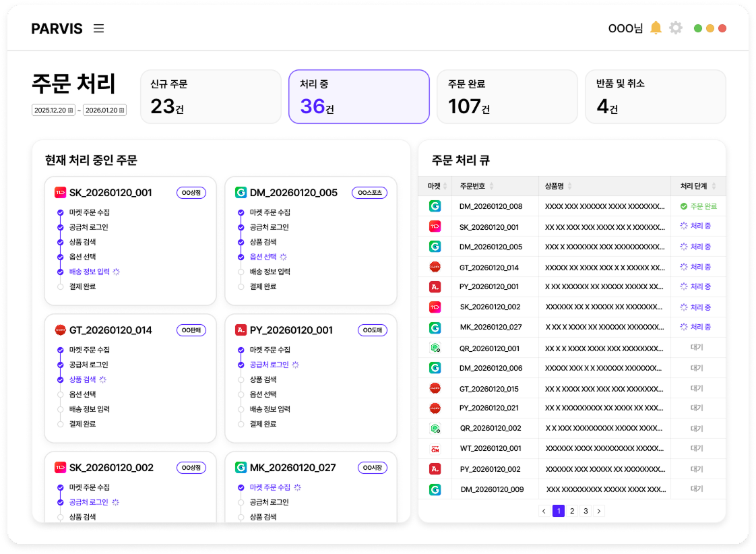Screen dimensions: 756x554
Task: Click 상품 검색 step in GT_20260120_014 card
Action: point(82,379)
